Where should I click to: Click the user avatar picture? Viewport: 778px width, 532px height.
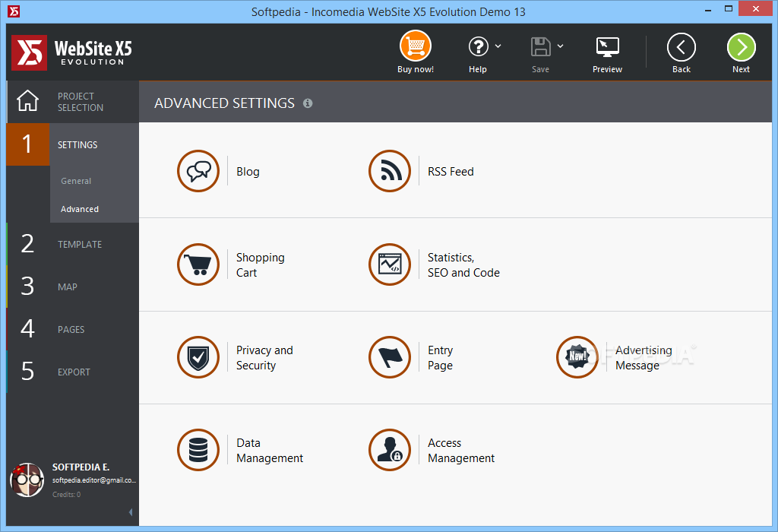[27, 480]
